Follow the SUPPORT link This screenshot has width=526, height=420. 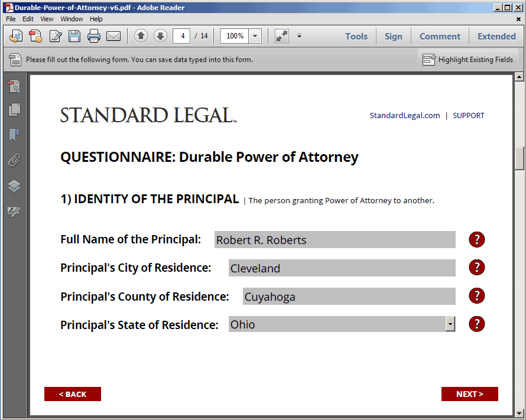[x=468, y=116]
